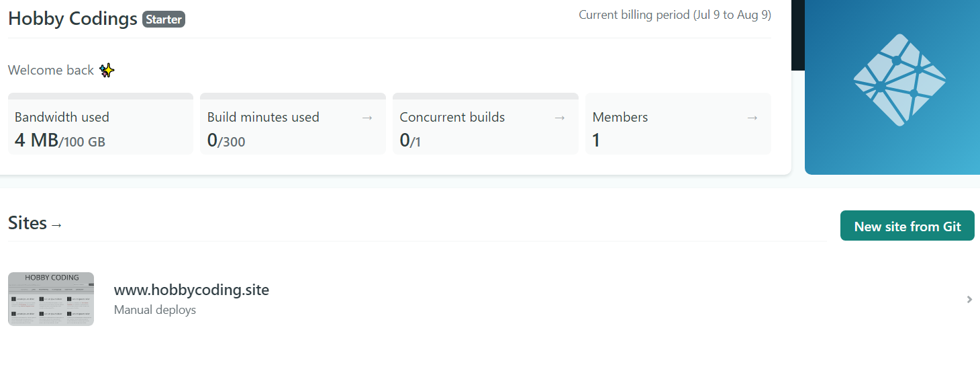Click the sparkles emoji beside Welcome back
The width and height of the screenshot is (980, 369).
(x=107, y=70)
